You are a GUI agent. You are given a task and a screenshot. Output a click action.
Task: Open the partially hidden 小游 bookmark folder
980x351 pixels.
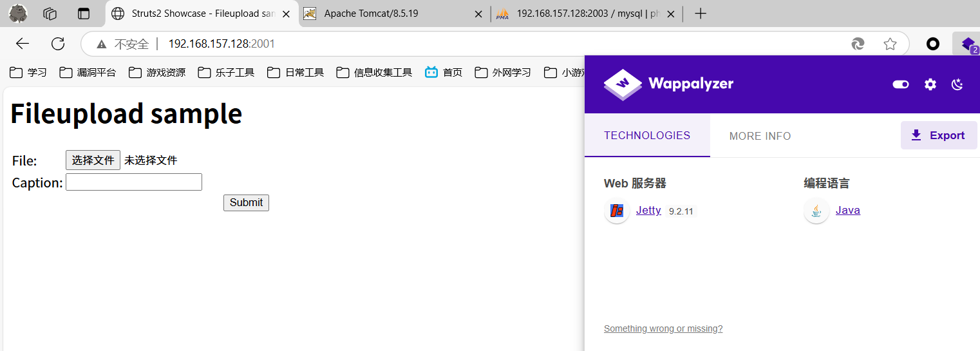tap(564, 72)
